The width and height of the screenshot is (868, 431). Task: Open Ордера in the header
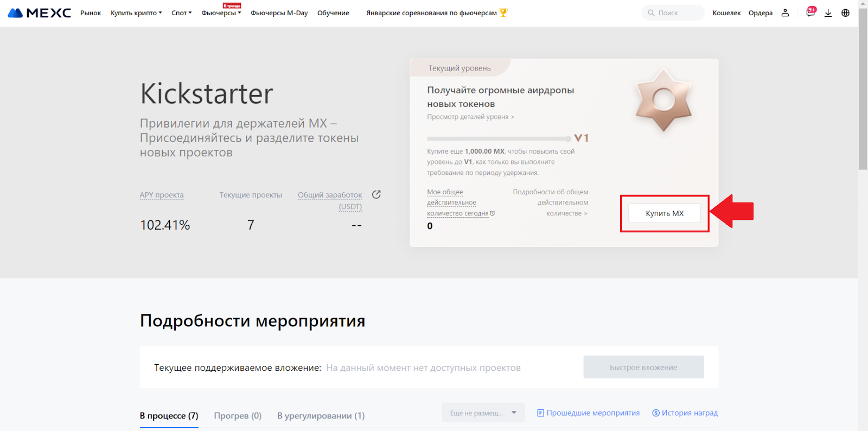(x=761, y=13)
